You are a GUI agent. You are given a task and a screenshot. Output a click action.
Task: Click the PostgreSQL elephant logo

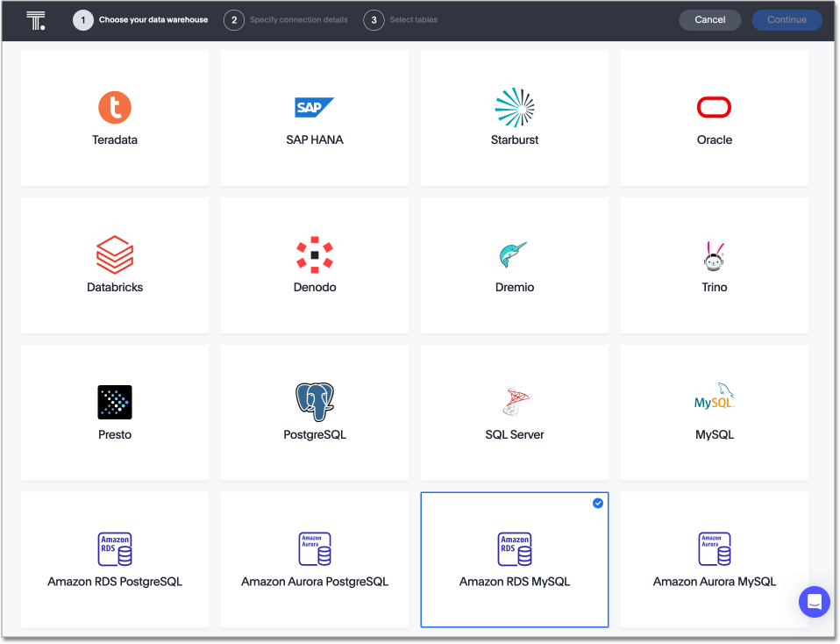(x=314, y=401)
